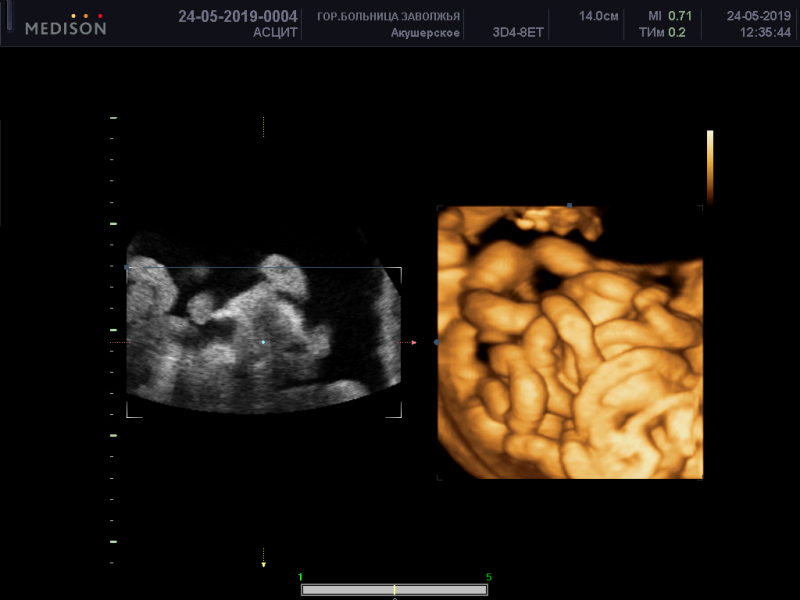Click the yellow slider position marker
The image size is (800, 600).
(394, 590)
